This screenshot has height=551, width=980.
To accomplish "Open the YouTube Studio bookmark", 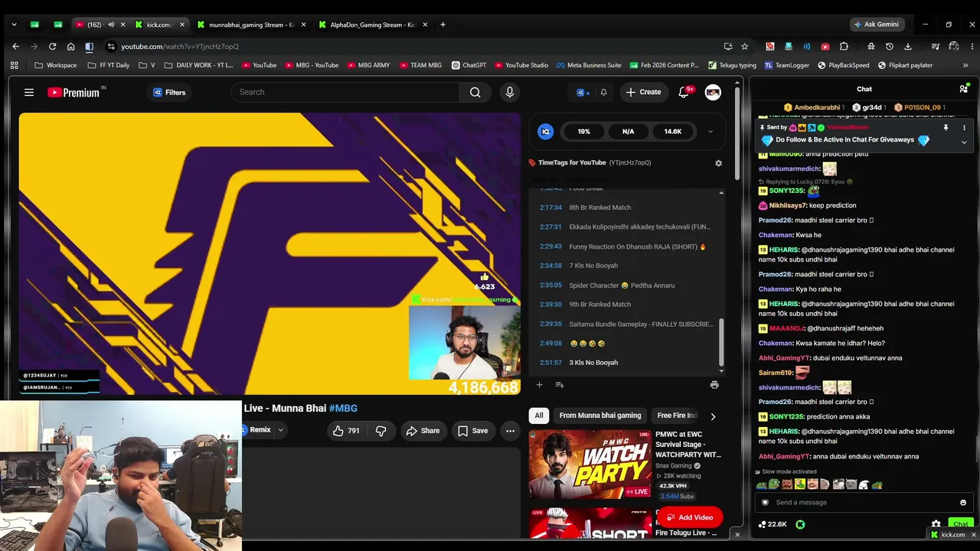I will (521, 65).
